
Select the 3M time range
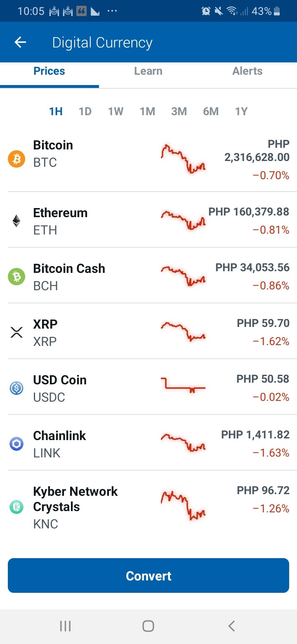pos(179,111)
